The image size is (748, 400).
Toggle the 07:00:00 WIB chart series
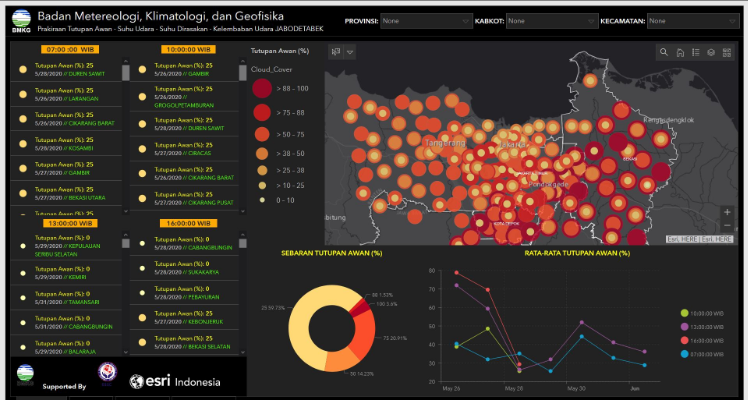pos(702,354)
